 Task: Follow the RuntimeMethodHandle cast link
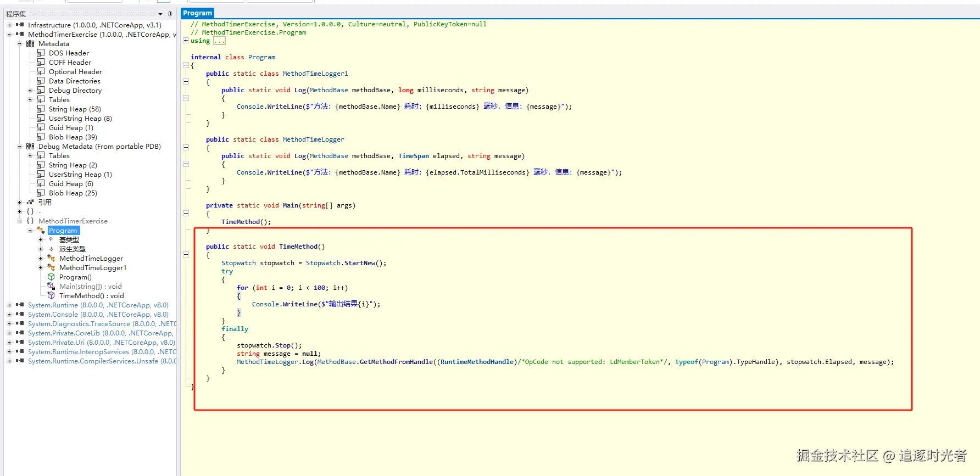(x=477, y=362)
